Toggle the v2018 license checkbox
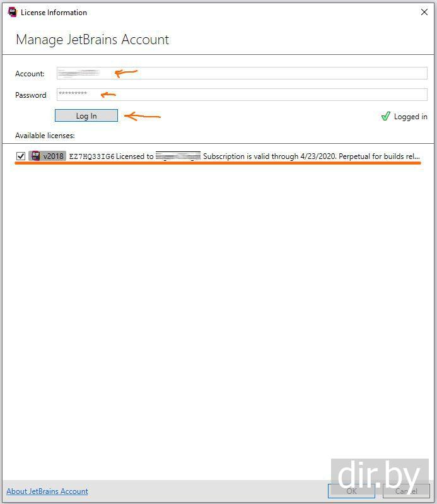The image size is (437, 504). (21, 156)
